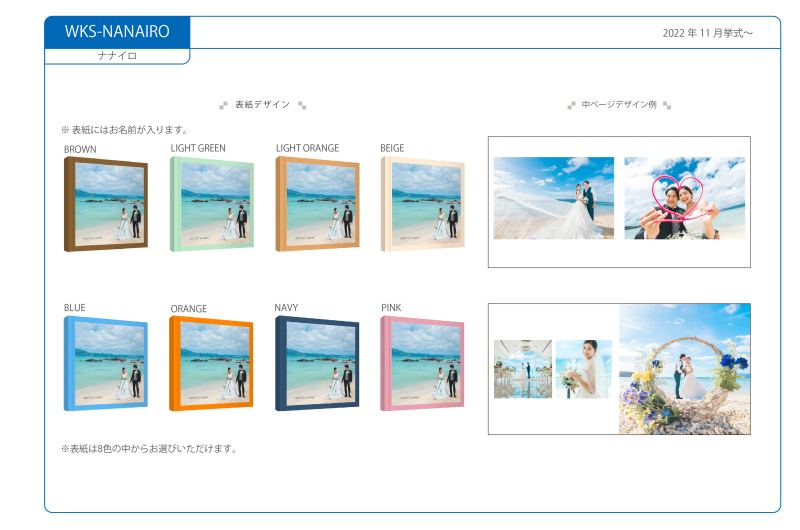Image resolution: width=800 pixels, height=530 pixels.
Task: Select the BEIGE album cover
Action: pyautogui.click(x=423, y=204)
